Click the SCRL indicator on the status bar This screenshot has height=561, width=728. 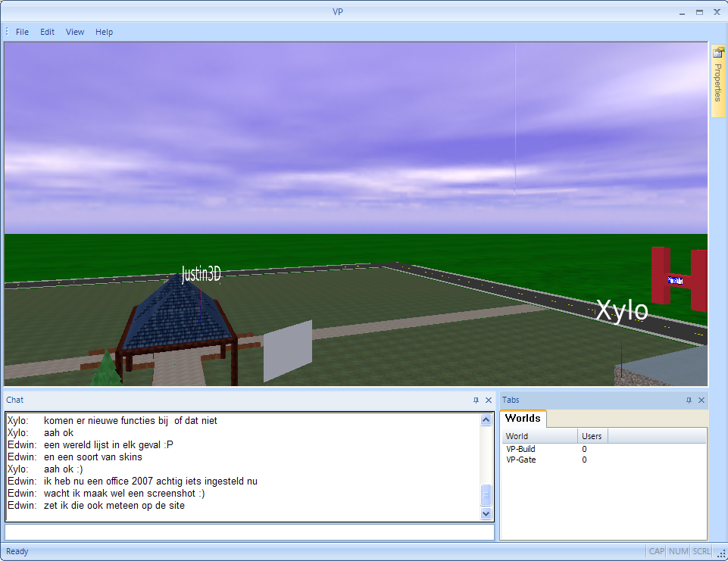pyautogui.click(x=700, y=551)
